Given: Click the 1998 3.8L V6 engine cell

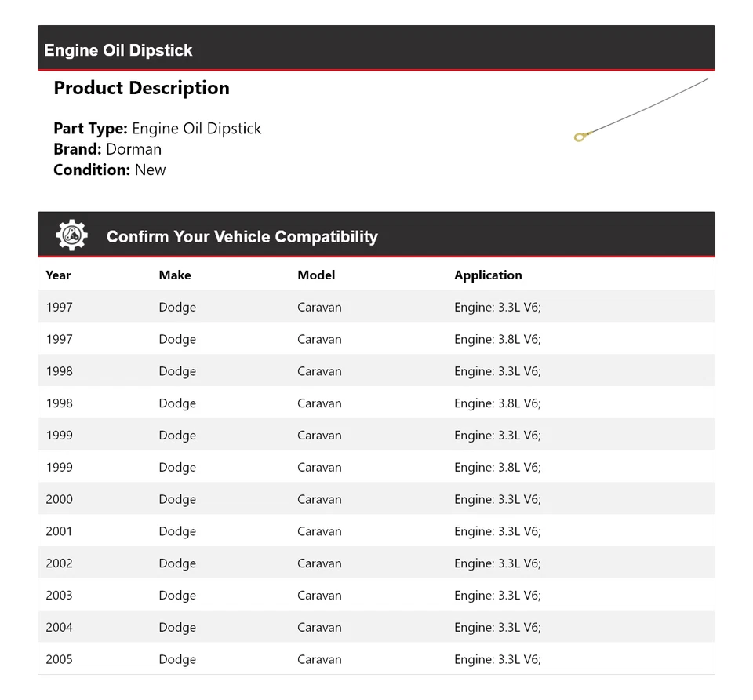Looking at the screenshot, I should 497,403.
